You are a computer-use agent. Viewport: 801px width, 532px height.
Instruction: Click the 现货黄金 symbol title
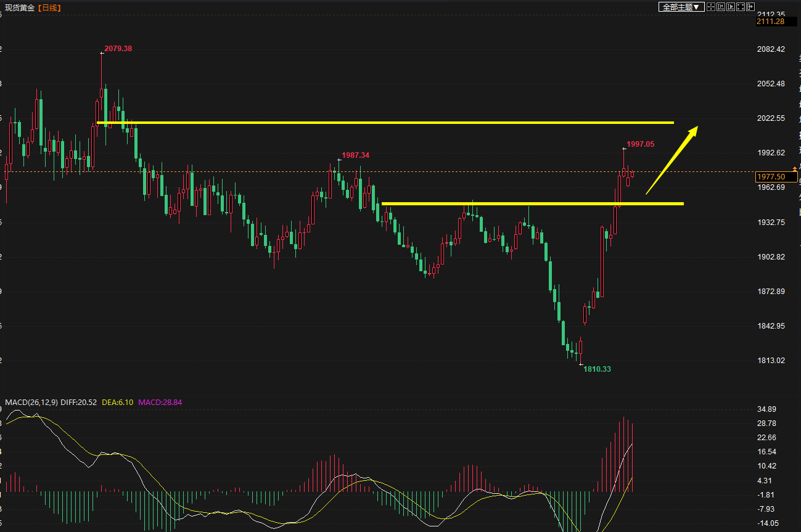[20, 8]
